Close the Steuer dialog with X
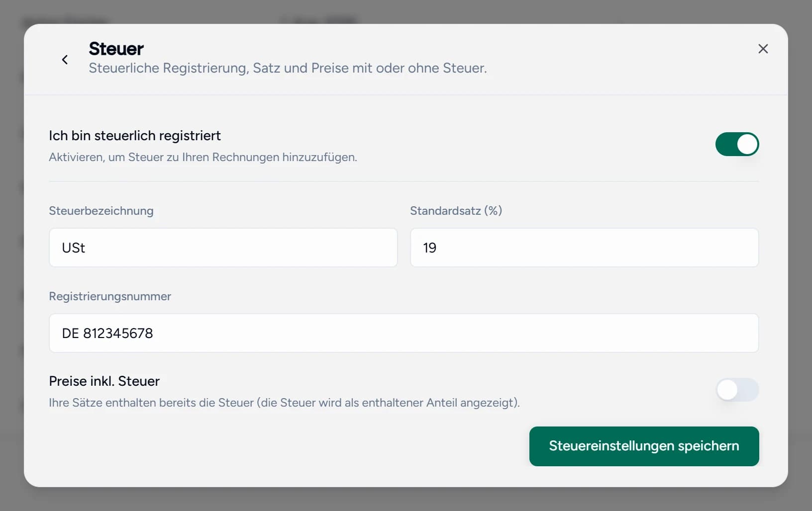The image size is (812, 511). coord(763,49)
